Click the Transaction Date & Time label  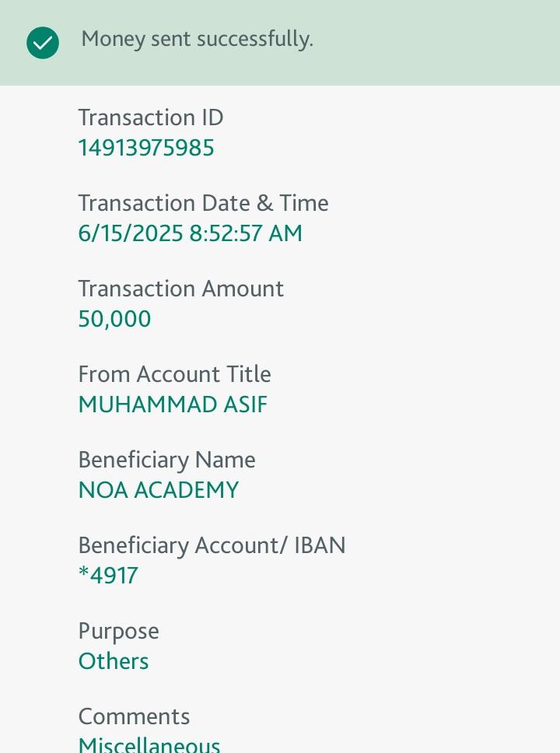203,203
